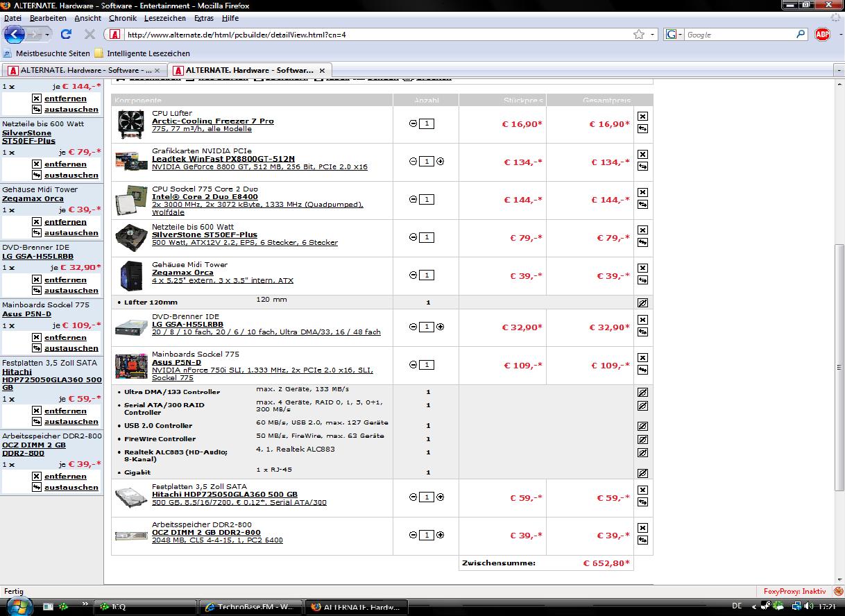Screen dimensions: 845x616
Task: Click 'austauschen' under Zegamax Orca in sidebar
Action: click(x=71, y=233)
